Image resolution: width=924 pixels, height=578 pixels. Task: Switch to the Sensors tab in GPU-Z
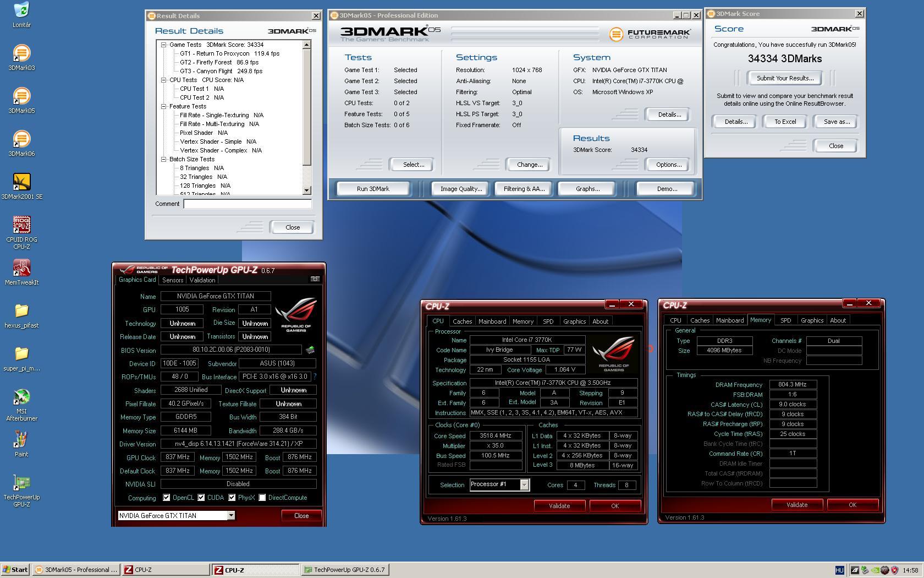[173, 280]
